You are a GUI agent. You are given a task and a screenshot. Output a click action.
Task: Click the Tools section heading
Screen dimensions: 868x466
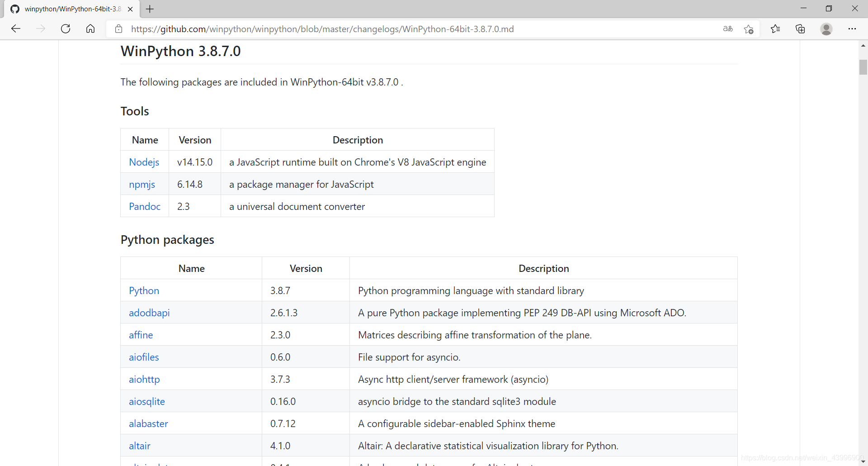(x=135, y=111)
